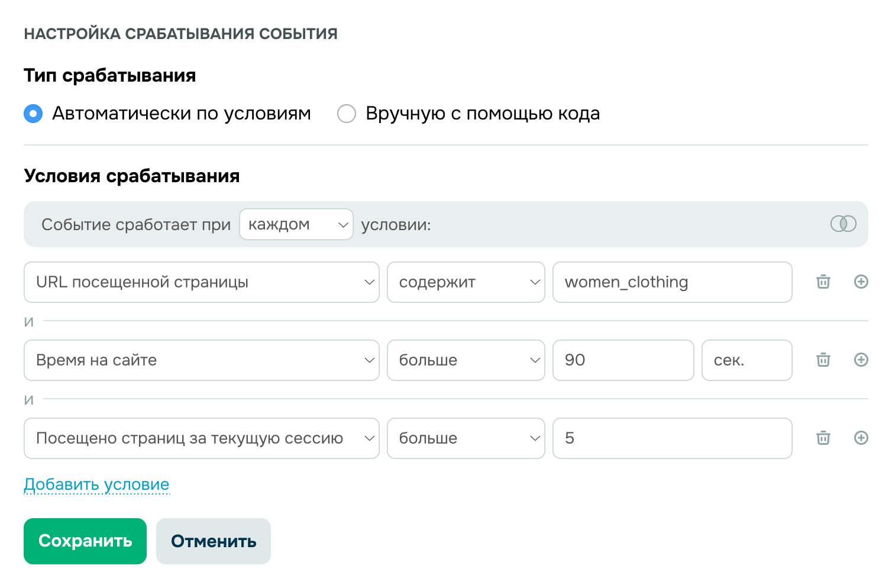Screen dimensions: 892x588
Task: Select 'Вручную с помощью кода' trigger type
Action: point(347,113)
